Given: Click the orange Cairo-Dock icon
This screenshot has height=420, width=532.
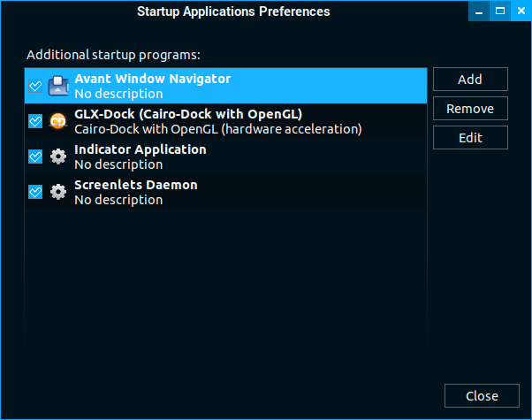Looking at the screenshot, I should [x=58, y=121].
